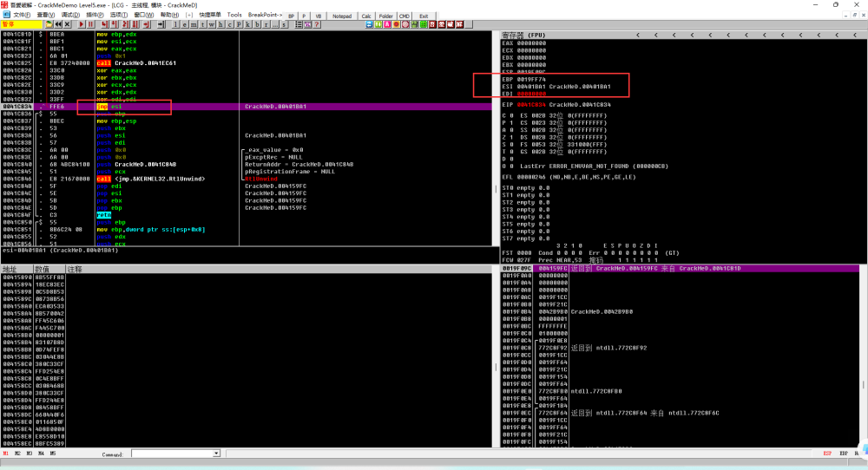Close the debugged program with X icon
The width and height of the screenshot is (868, 470).
[x=66, y=24]
